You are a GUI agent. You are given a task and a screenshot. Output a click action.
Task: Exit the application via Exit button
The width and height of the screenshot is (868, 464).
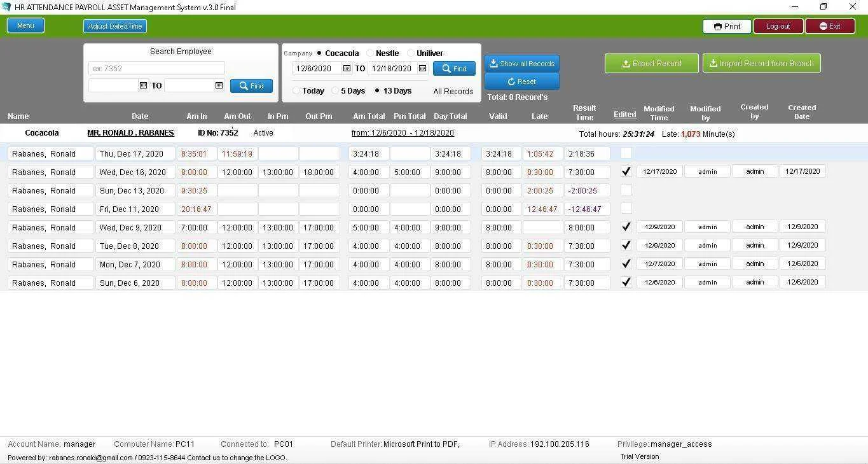(x=830, y=26)
